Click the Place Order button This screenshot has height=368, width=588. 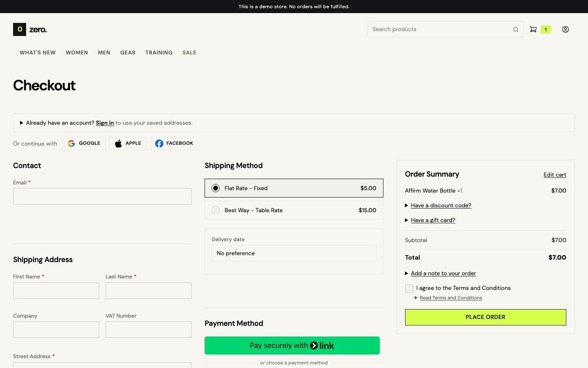coord(486,317)
